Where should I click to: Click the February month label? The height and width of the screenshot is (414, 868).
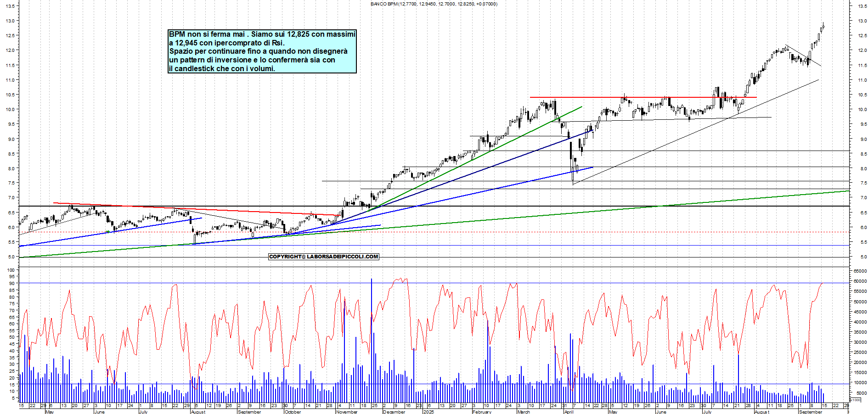coord(482,412)
